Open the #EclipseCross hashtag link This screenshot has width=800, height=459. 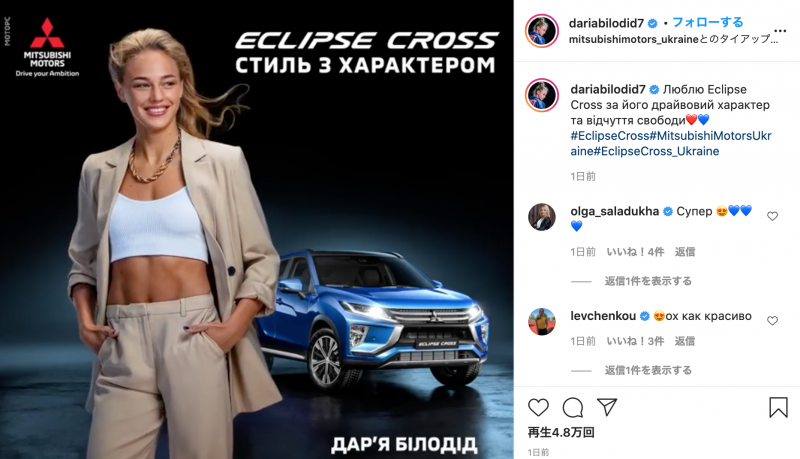610,136
